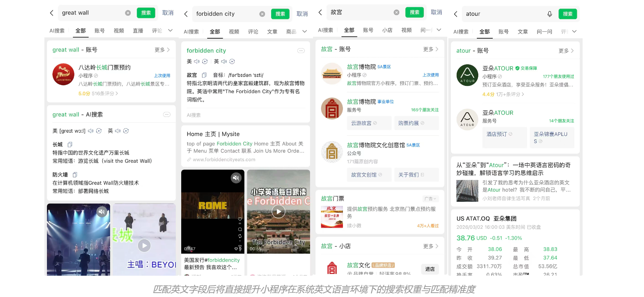Unmute the concert video in great wall results

pos(102,212)
